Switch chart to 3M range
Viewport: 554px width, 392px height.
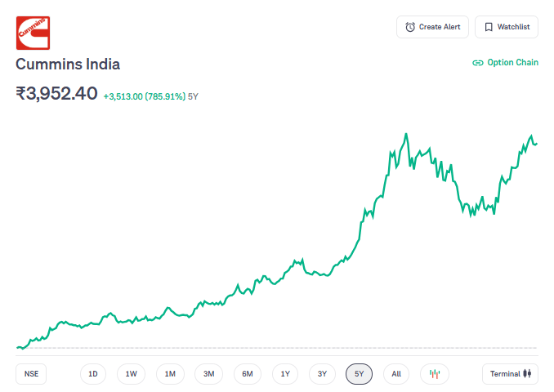coord(208,374)
